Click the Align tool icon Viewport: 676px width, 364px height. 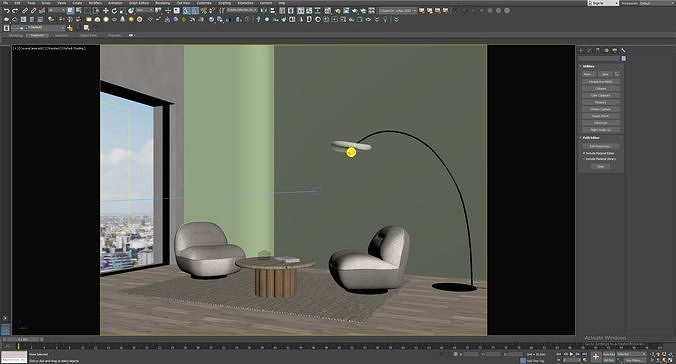pos(272,10)
